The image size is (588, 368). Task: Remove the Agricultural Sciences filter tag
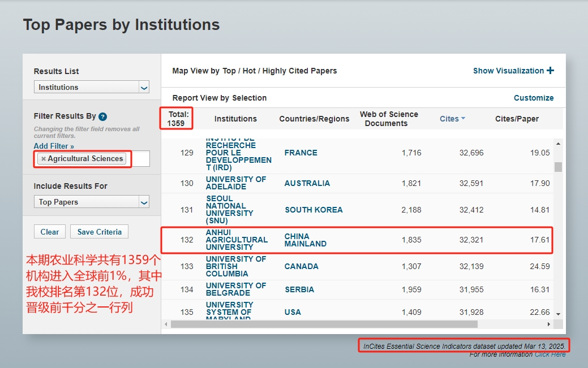click(43, 159)
